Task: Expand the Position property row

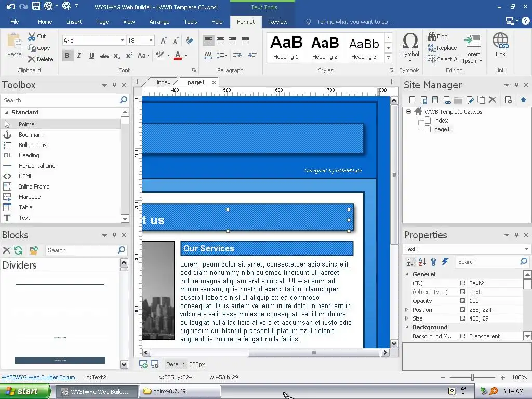Action: pyautogui.click(x=406, y=310)
